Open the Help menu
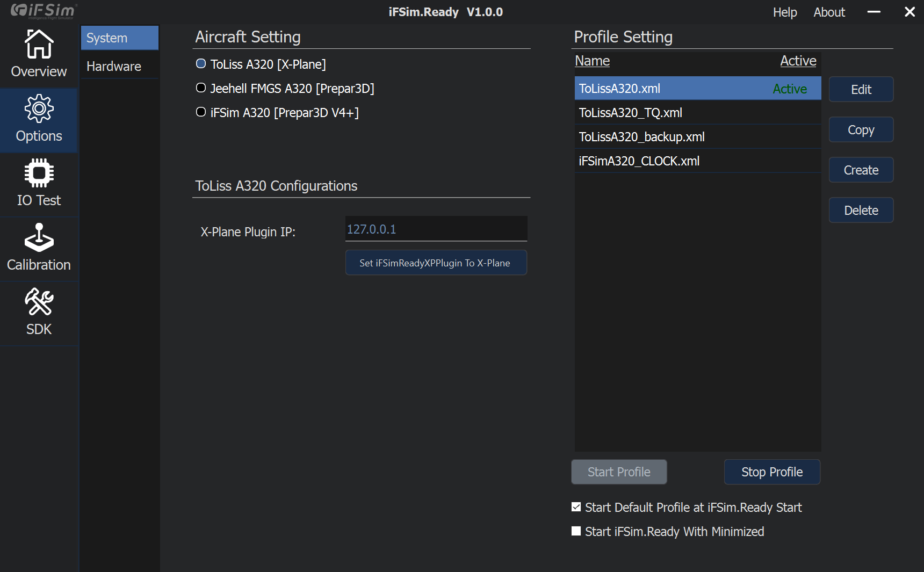924x572 pixels. click(784, 12)
